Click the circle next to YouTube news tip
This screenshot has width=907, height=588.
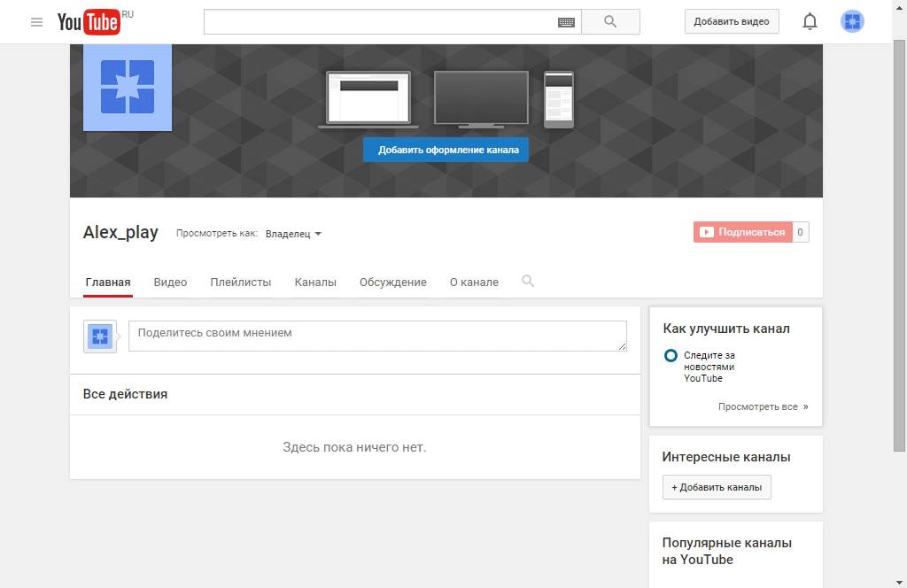click(x=671, y=355)
